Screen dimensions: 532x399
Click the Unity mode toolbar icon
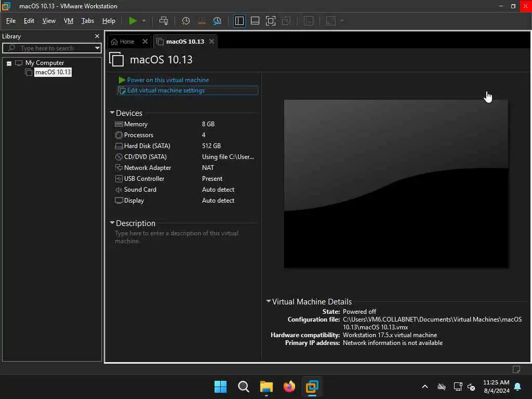pos(286,21)
